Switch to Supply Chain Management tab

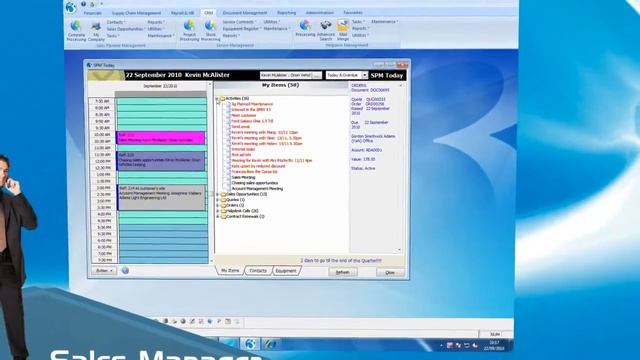tap(136, 13)
